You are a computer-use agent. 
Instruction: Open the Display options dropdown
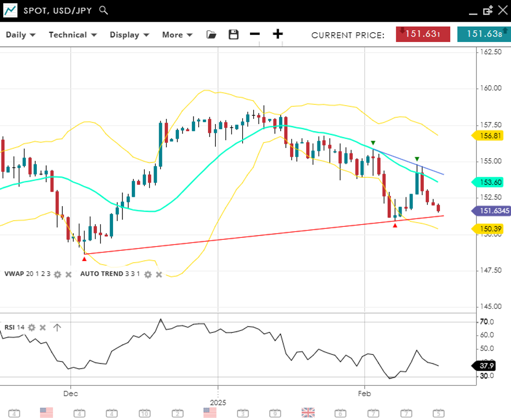pos(129,35)
